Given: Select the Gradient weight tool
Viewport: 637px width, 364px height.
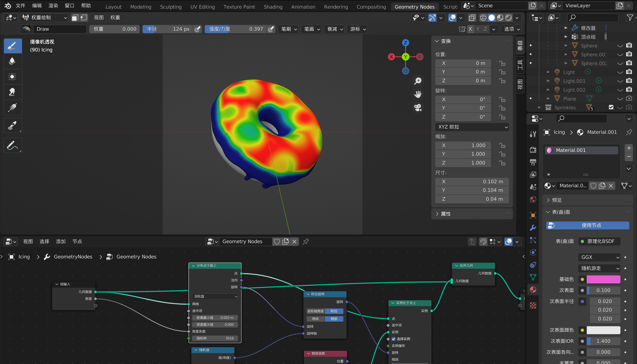Looking at the screenshot, I should (x=12, y=108).
